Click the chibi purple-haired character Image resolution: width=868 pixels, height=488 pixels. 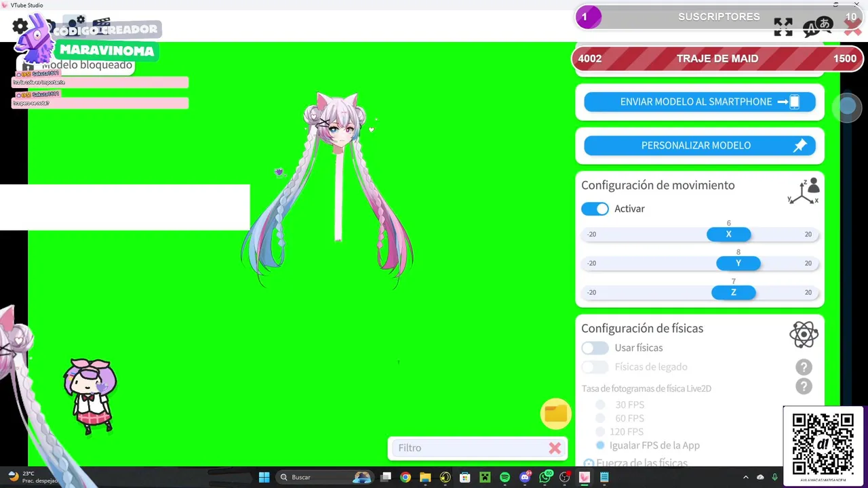[90, 396]
